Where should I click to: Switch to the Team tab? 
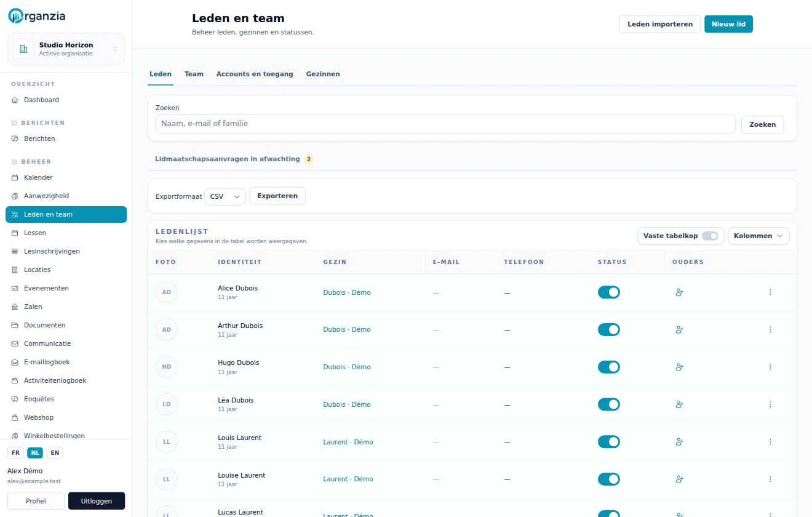tap(194, 74)
